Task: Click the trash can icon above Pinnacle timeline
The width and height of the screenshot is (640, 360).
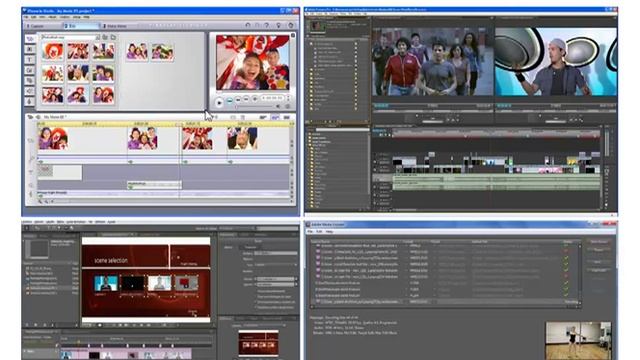Action: [x=242, y=117]
